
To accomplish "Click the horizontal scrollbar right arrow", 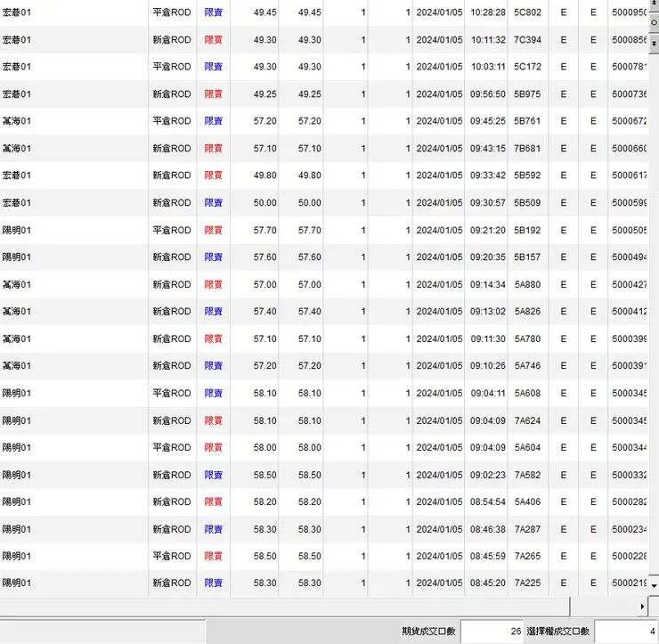I will click(642, 607).
